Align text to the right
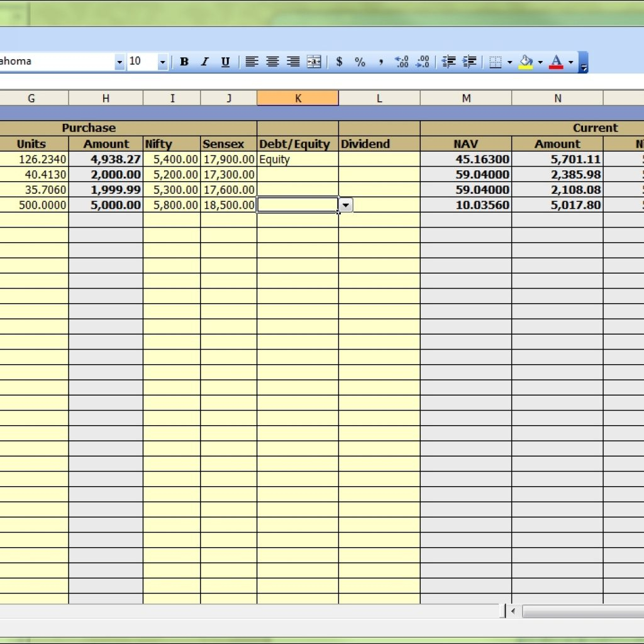This screenshot has height=644, width=644. (293, 62)
